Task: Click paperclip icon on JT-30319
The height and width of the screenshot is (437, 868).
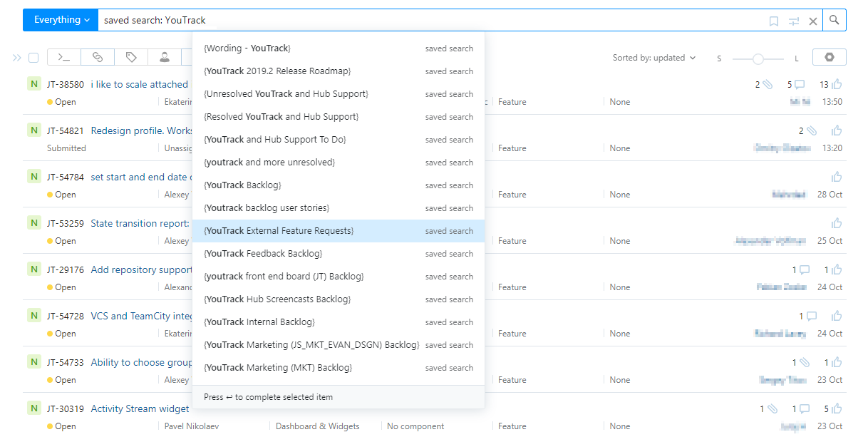Action: click(772, 409)
